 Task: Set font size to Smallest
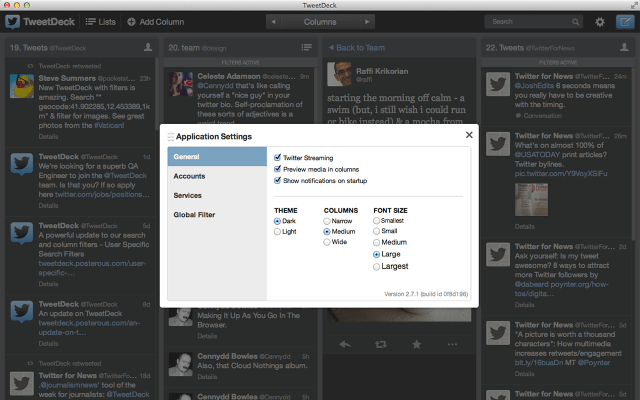(376, 221)
